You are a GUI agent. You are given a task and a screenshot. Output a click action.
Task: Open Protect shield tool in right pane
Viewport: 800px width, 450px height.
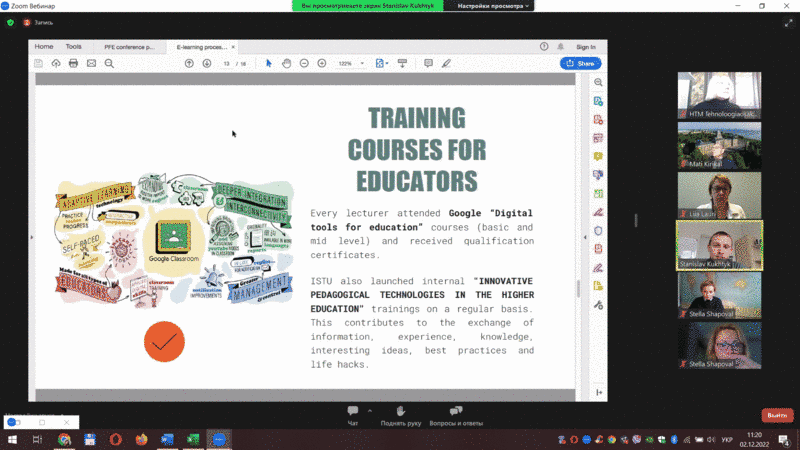point(598,231)
